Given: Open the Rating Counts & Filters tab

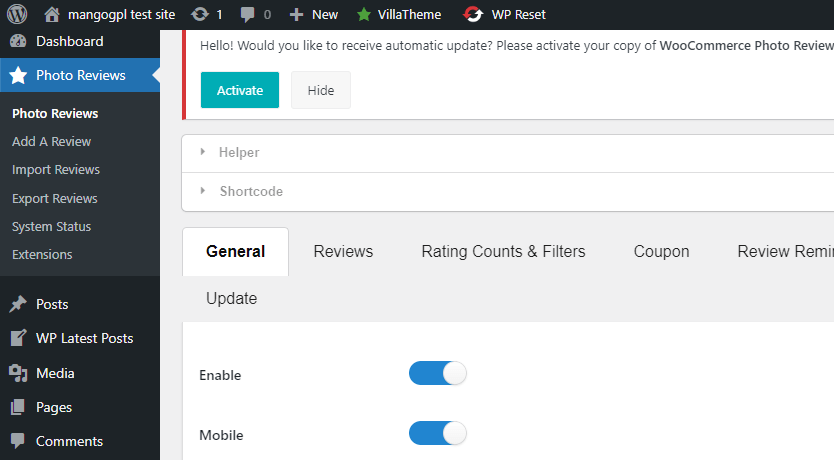Looking at the screenshot, I should [503, 252].
